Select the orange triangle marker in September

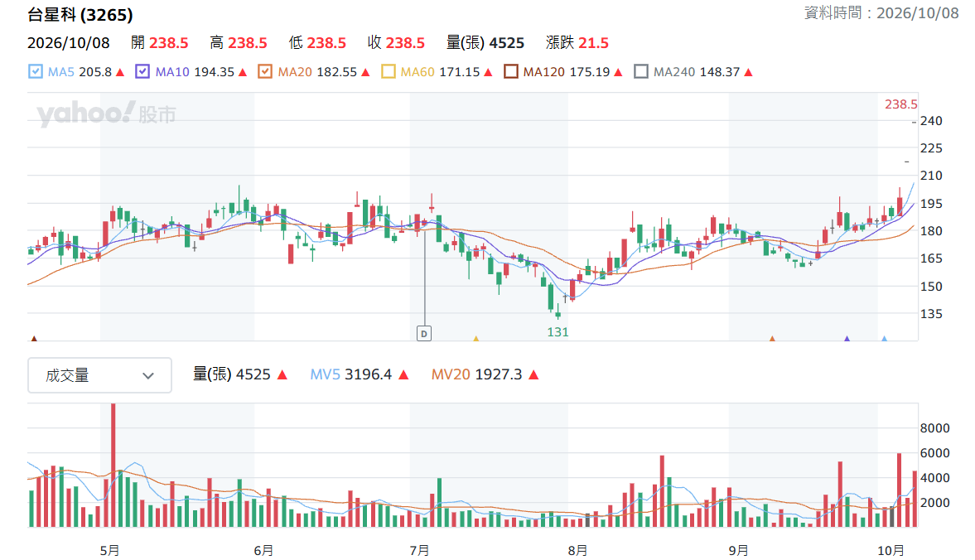pyautogui.click(x=772, y=339)
